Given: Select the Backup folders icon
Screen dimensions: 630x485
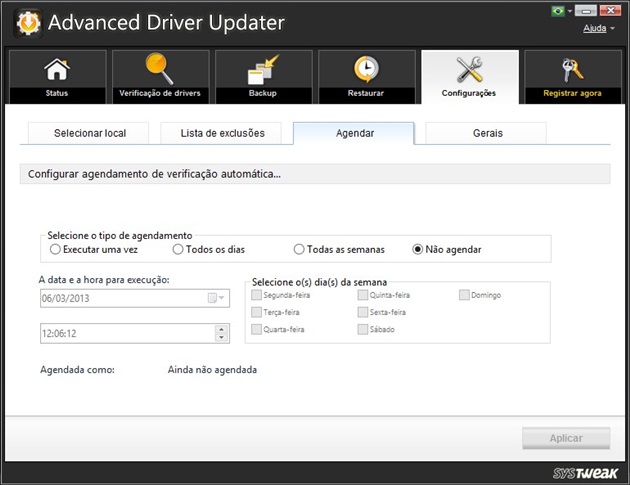Looking at the screenshot, I should (x=263, y=70).
